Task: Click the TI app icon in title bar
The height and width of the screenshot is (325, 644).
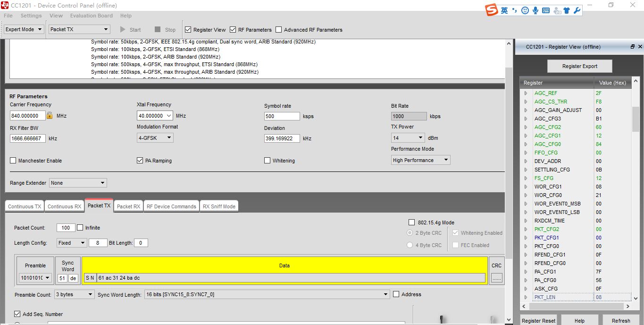Action: (5, 5)
